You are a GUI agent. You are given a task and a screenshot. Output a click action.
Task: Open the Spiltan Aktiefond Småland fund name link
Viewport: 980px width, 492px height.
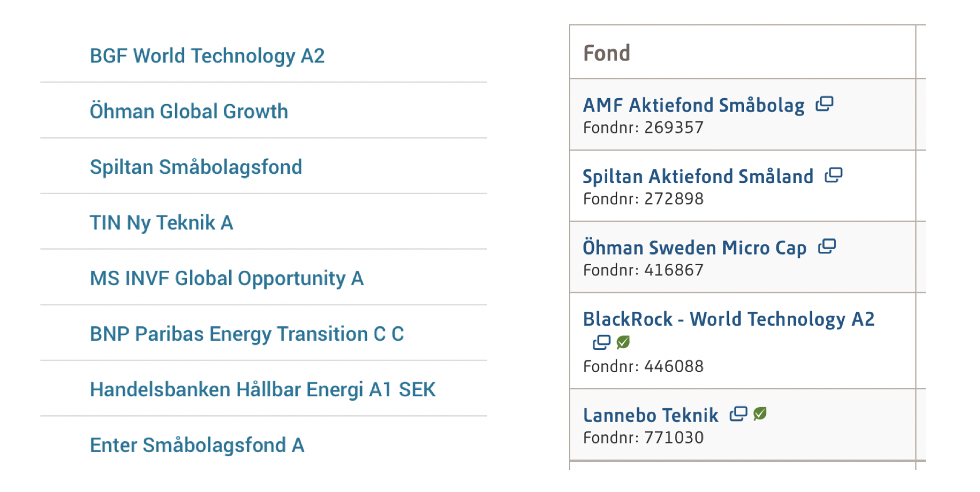[698, 176]
